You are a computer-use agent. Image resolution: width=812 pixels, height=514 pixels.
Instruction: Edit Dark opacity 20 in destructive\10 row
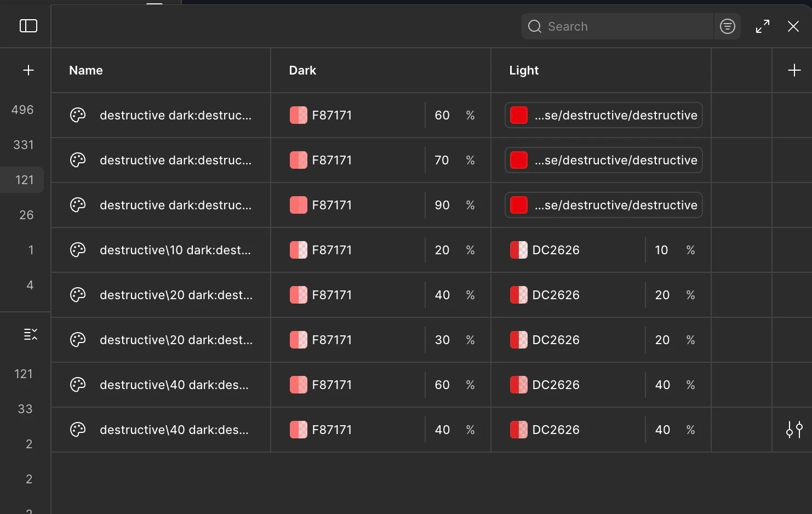(442, 250)
